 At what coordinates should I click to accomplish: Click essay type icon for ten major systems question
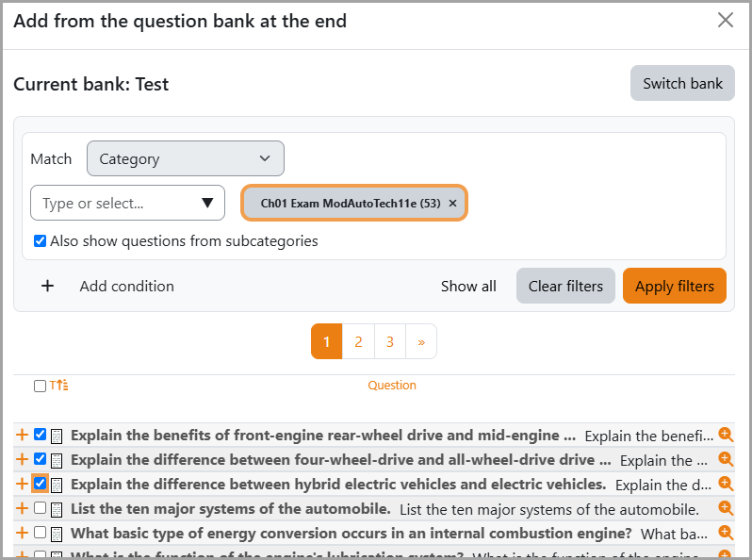pyautogui.click(x=57, y=509)
